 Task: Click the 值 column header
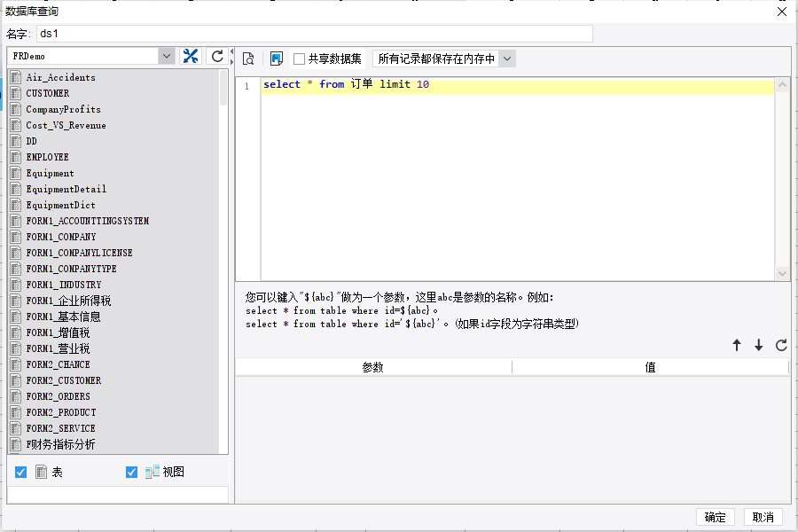click(x=650, y=367)
